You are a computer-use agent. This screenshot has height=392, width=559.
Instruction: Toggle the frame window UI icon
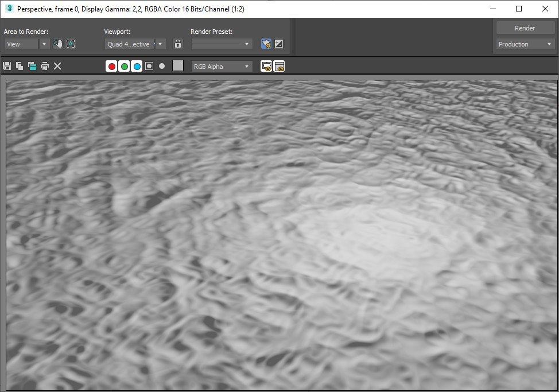pyautogui.click(x=279, y=66)
